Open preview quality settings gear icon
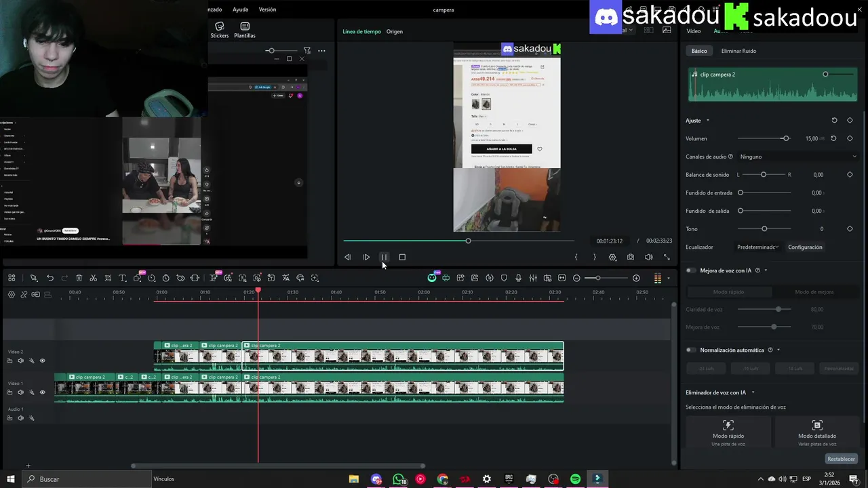Viewport: 868px width, 488px height. coord(612,258)
